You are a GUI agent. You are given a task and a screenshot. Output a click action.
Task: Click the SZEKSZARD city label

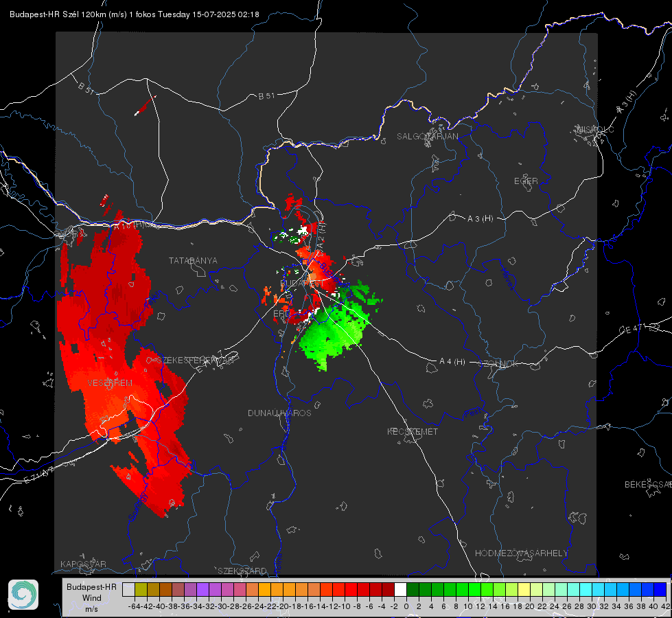coord(242,571)
